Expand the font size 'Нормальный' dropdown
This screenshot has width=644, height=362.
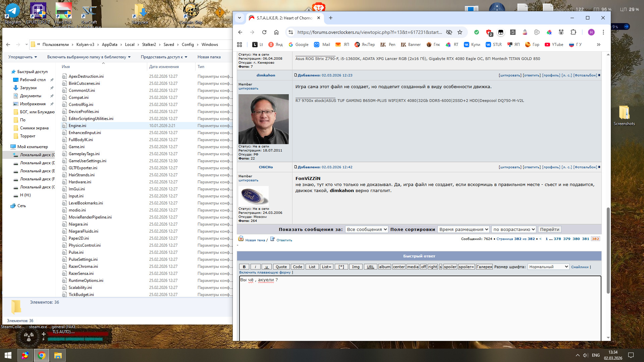(548, 267)
